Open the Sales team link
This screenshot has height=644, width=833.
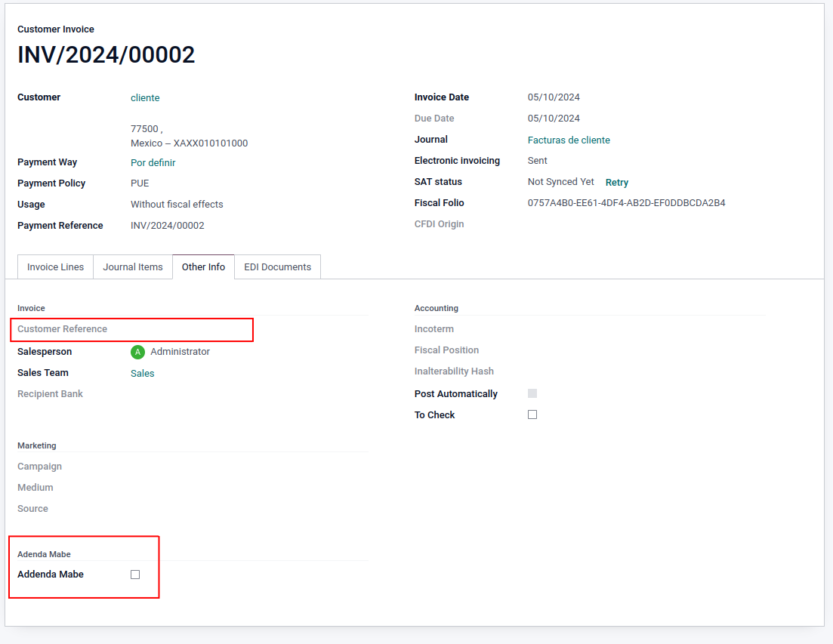pyautogui.click(x=142, y=374)
